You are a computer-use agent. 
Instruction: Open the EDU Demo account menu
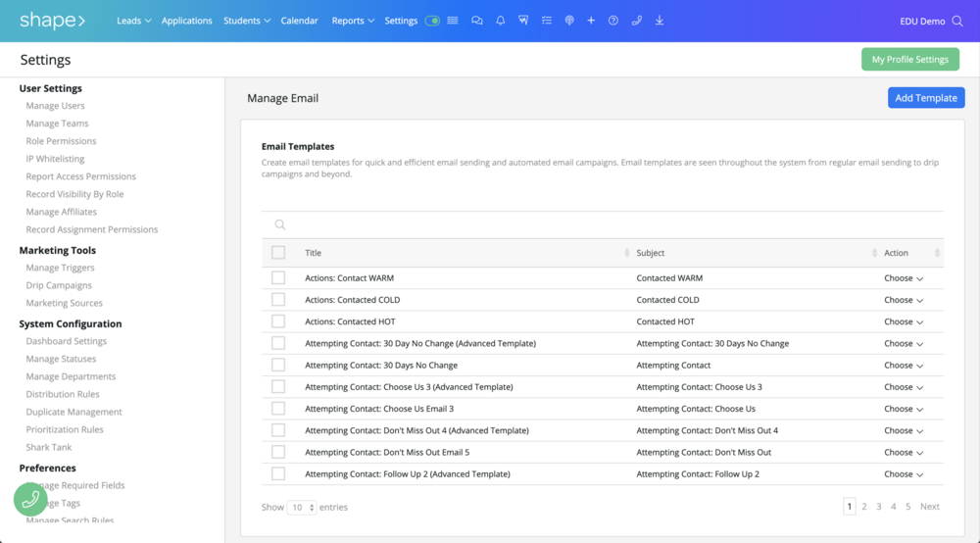tap(922, 22)
